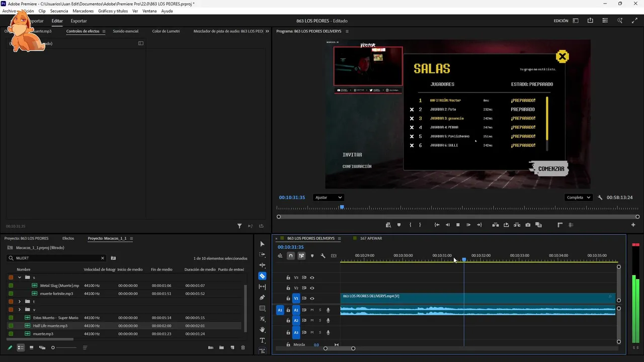Step forward one frame
644x362 pixels.
468,225
